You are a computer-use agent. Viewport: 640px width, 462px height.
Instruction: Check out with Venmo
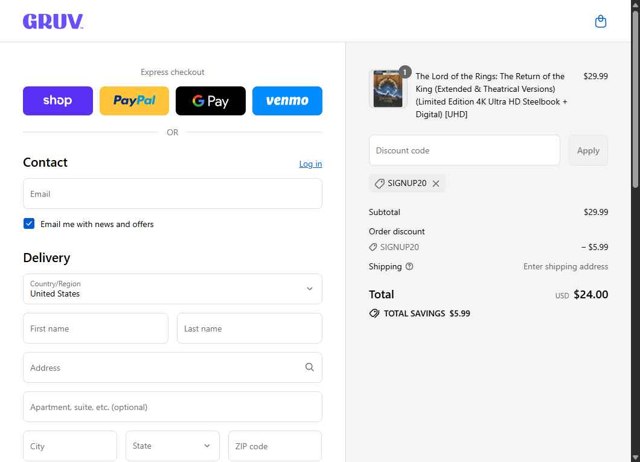pos(287,101)
